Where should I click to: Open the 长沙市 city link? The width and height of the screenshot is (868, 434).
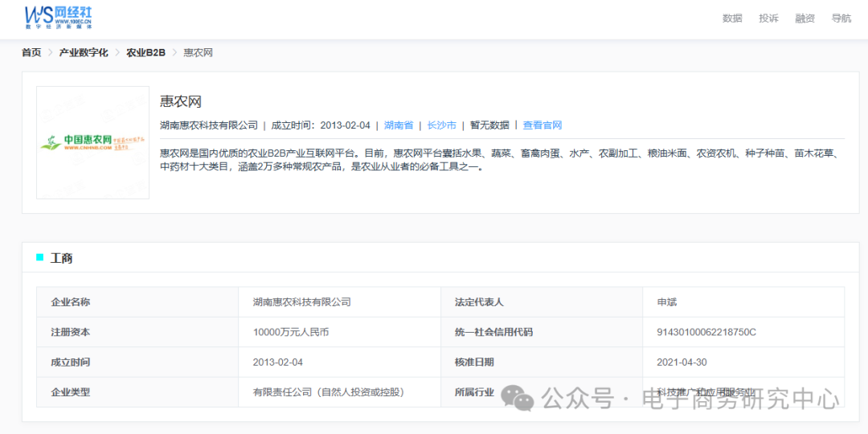click(442, 125)
